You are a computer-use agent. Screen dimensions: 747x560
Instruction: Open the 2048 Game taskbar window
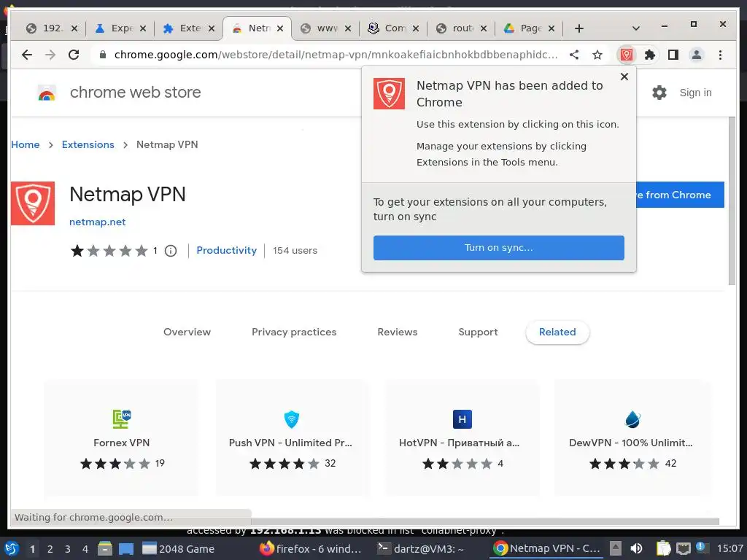(179, 549)
